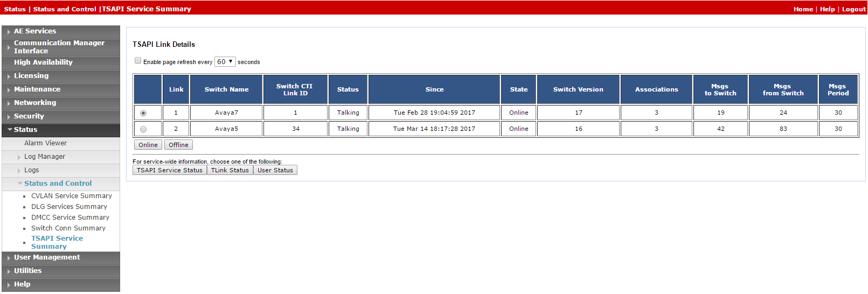
Task: Click switch version 17 cell
Action: 578,113
